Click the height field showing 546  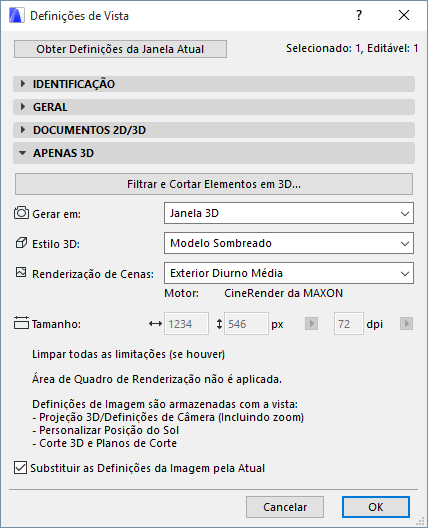coord(246,324)
